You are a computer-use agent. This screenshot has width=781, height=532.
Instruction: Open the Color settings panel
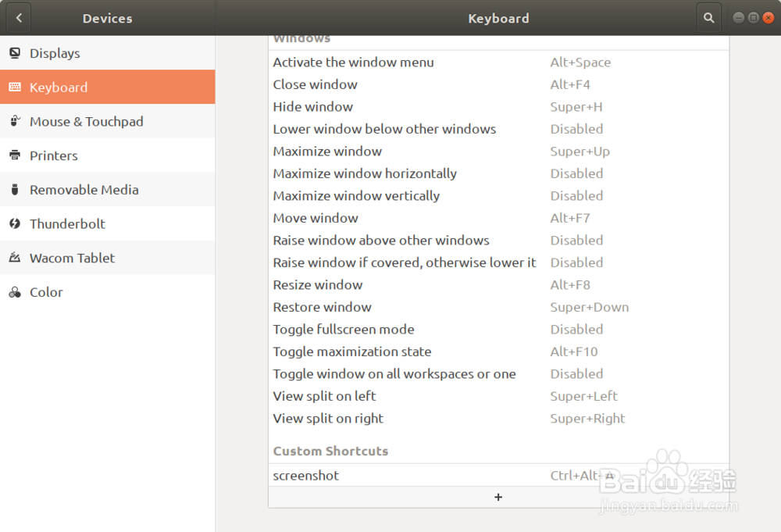point(108,292)
